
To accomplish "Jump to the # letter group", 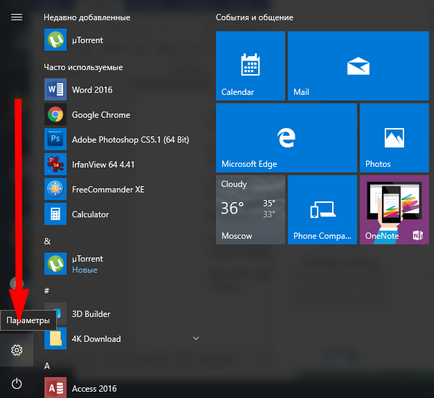I will coord(47,291).
